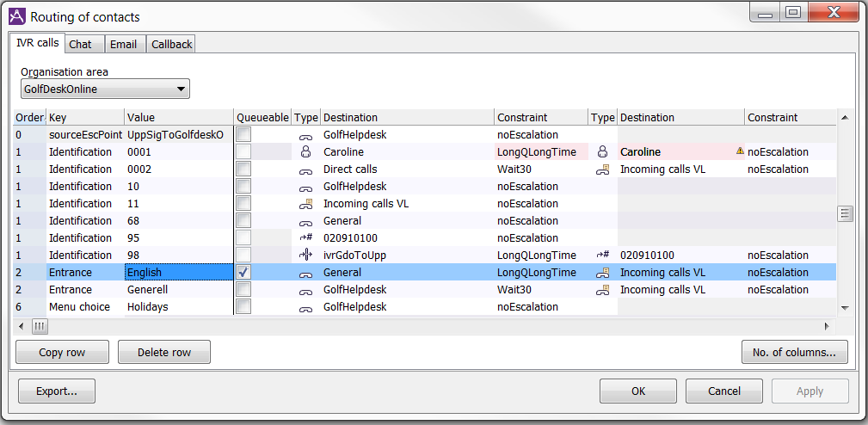Uncheck Queueable for Entrance English row
The width and height of the screenshot is (868, 425).
(x=243, y=272)
